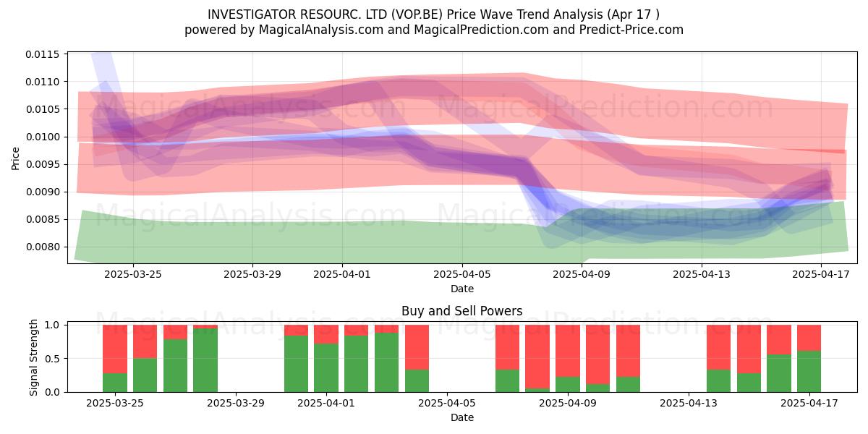
Task: Click 2025-04-09 date under the powers chart
Action: click(x=568, y=404)
